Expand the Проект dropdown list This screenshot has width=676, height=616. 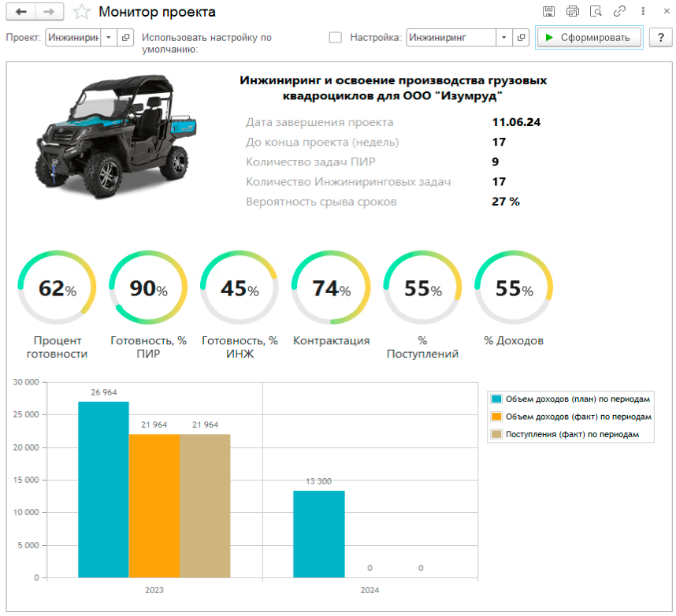pos(108,38)
